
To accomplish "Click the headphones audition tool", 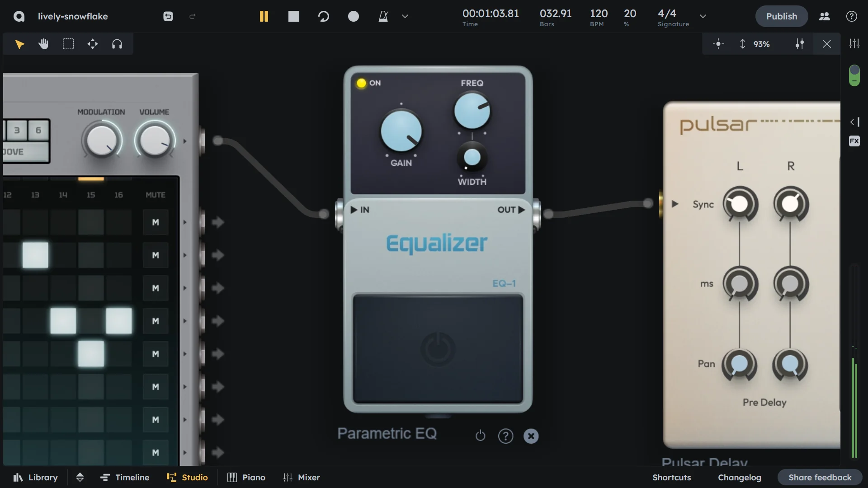I will tap(117, 44).
